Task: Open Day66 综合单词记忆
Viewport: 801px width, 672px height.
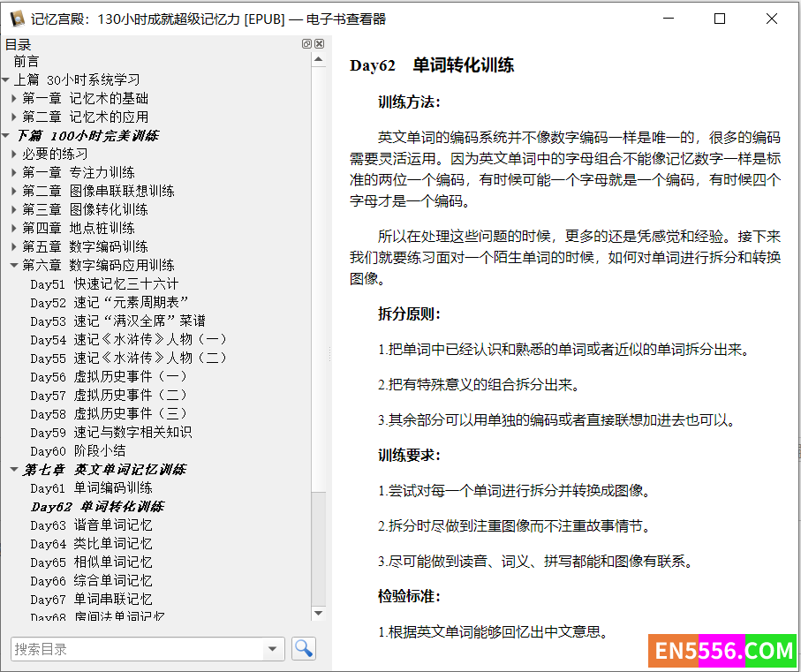Action: coord(92,580)
